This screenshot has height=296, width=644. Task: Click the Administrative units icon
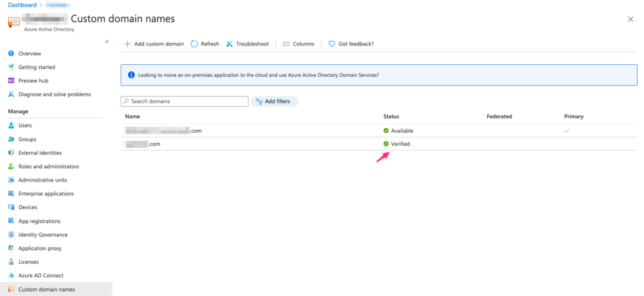(11, 180)
